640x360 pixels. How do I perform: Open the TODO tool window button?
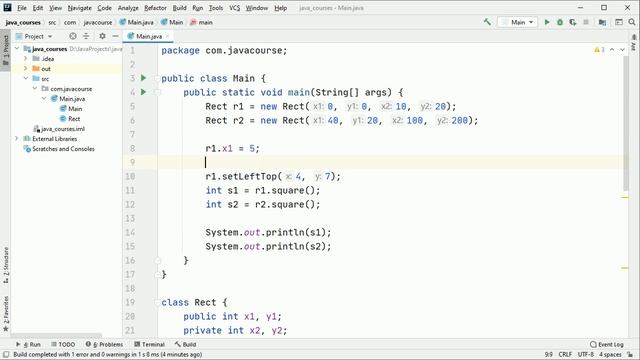pyautogui.click(x=63, y=344)
